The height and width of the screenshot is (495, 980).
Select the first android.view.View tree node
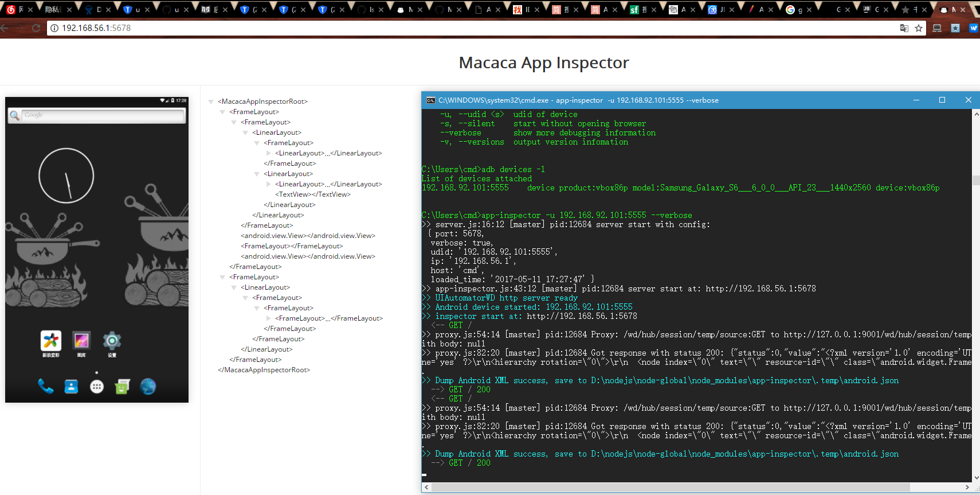coord(308,236)
